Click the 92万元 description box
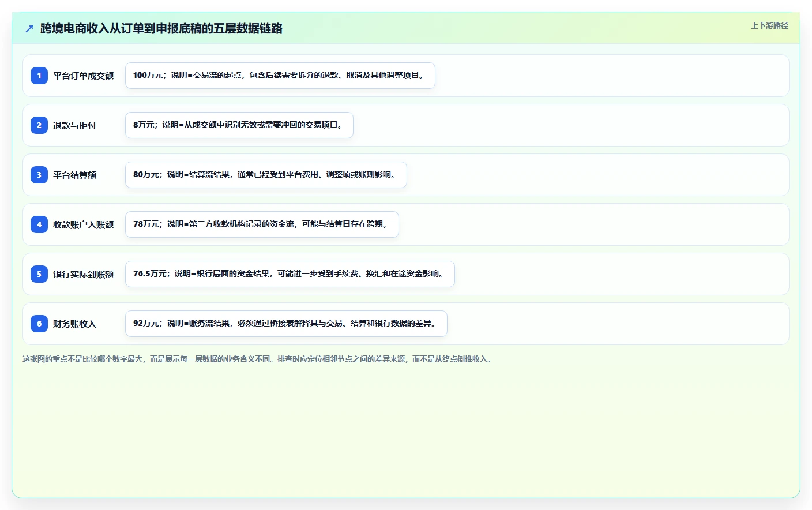The height and width of the screenshot is (510, 812). coord(286,324)
